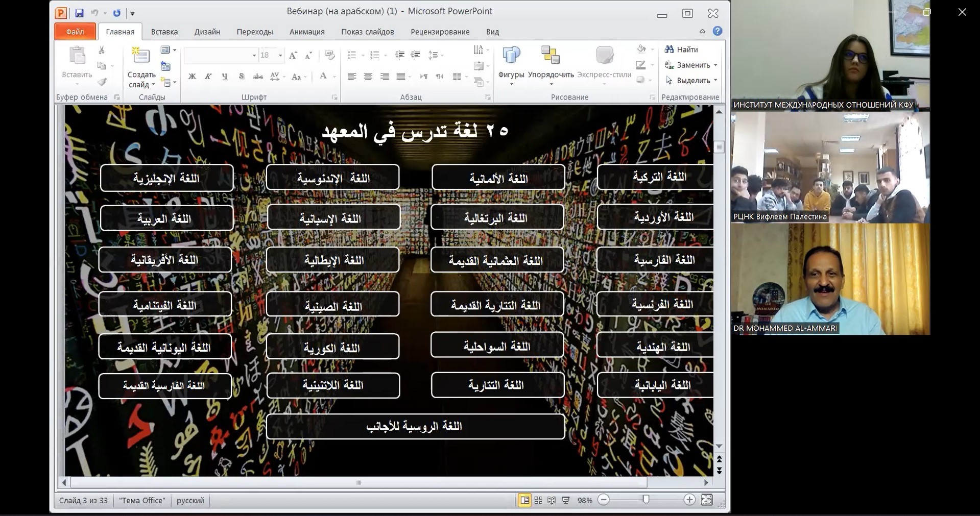Open the font size dropdown
The width and height of the screenshot is (980, 516).
pos(280,55)
